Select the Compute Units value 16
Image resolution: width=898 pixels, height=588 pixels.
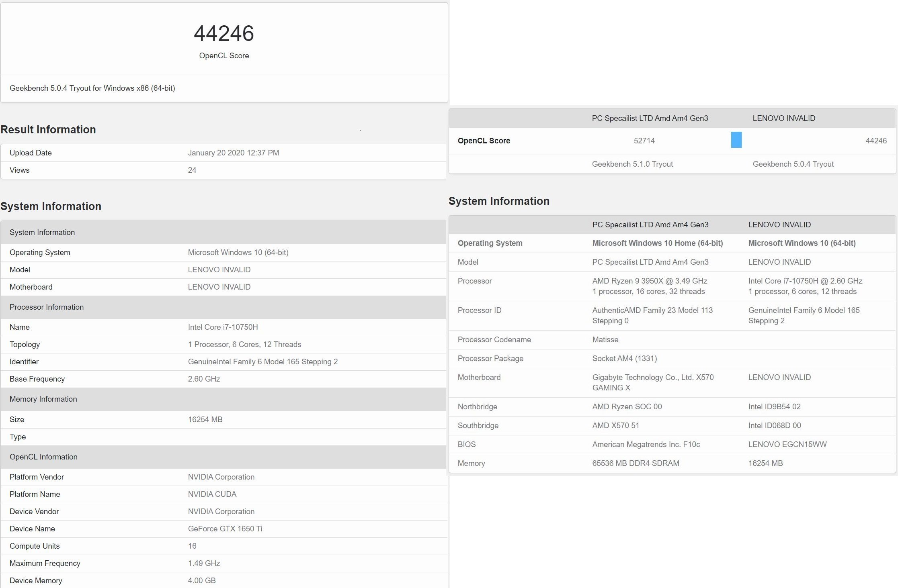(192, 546)
